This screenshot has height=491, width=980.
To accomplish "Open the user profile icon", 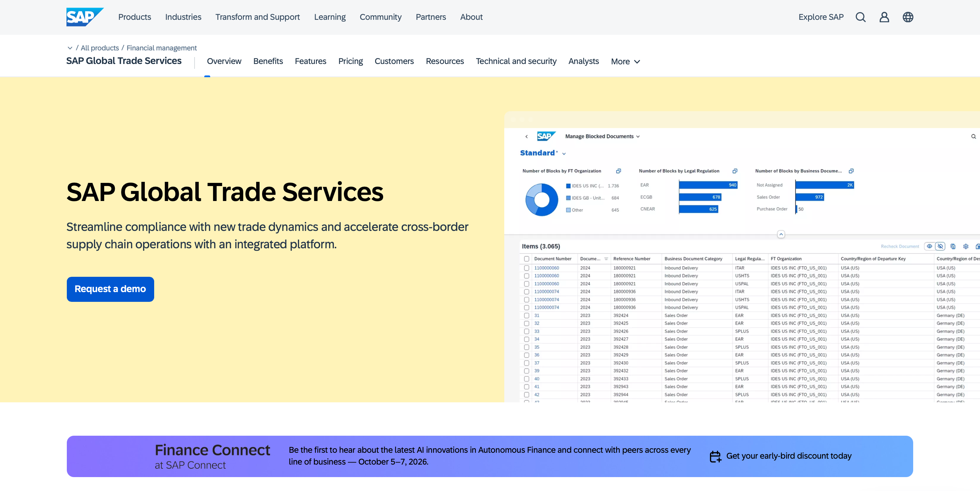I will point(884,17).
